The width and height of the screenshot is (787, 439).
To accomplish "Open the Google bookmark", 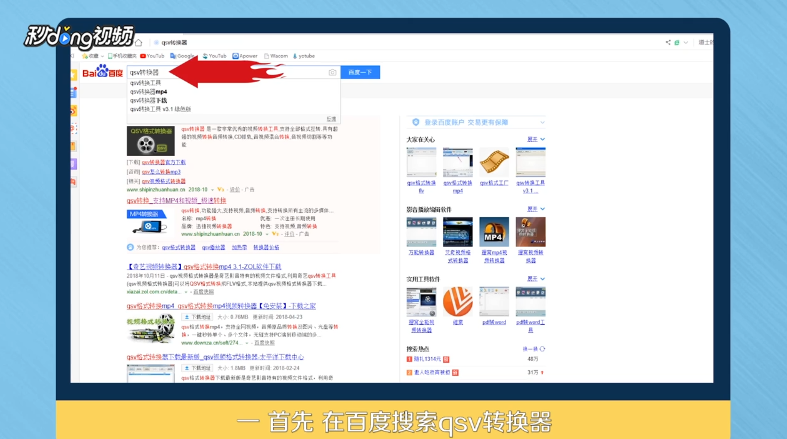I will click(x=183, y=56).
